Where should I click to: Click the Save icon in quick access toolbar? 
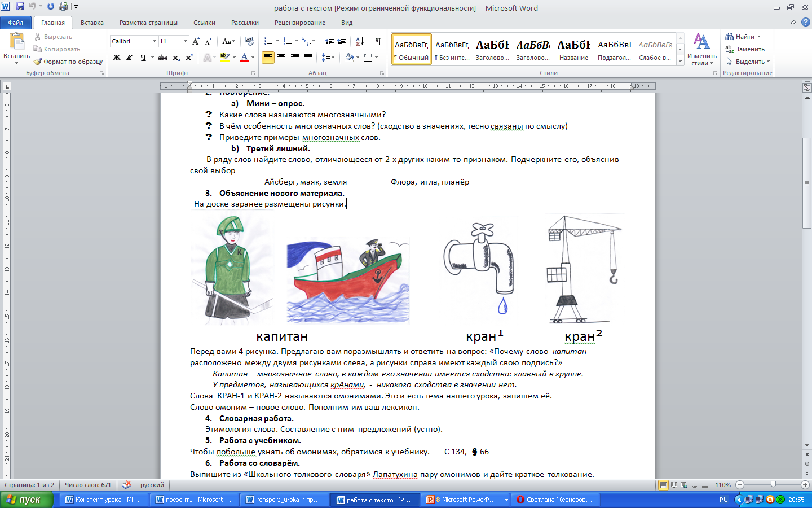click(x=20, y=7)
